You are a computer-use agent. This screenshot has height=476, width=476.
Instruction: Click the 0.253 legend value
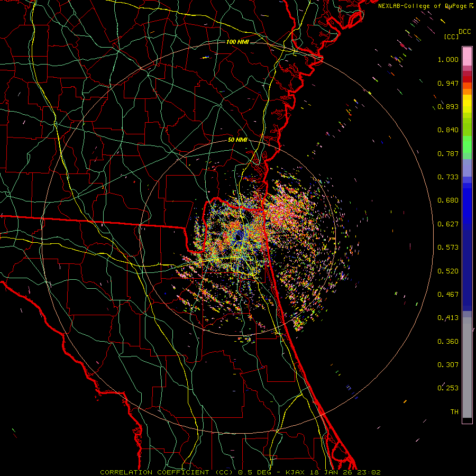tap(448, 388)
